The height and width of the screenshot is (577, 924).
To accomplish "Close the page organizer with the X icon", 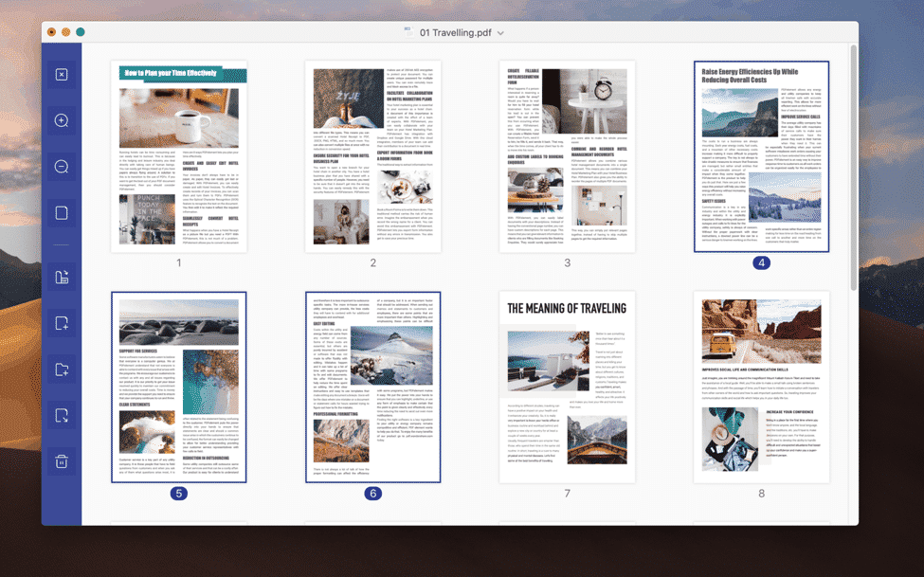I will click(x=62, y=75).
